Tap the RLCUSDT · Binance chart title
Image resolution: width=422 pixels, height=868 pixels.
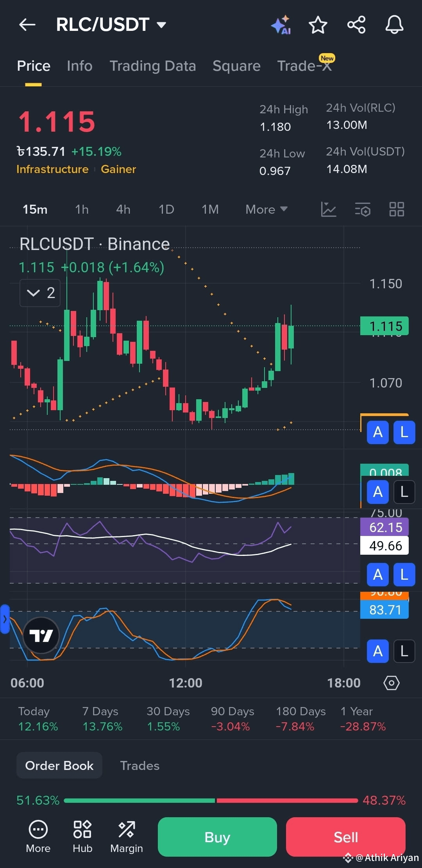tap(95, 244)
